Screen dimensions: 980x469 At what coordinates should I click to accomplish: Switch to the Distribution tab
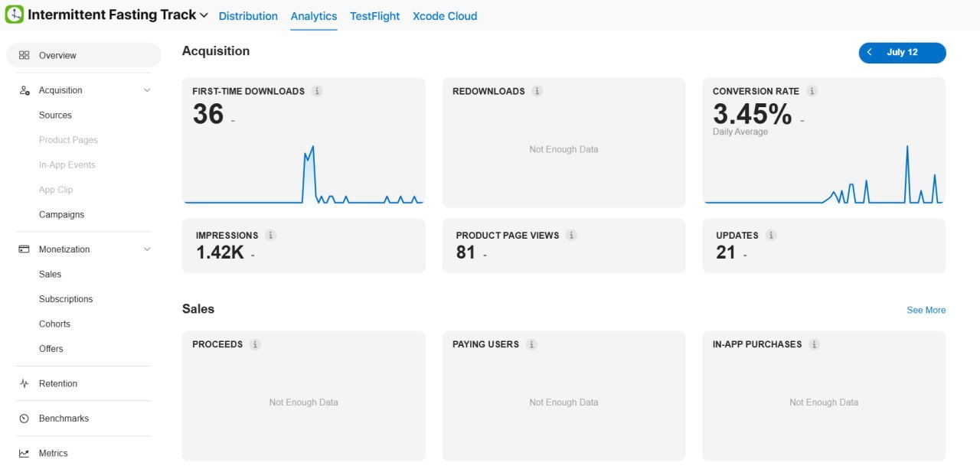point(248,15)
